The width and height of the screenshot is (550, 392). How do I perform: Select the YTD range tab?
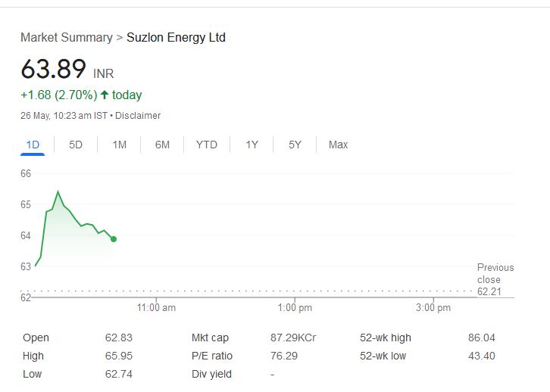(207, 145)
